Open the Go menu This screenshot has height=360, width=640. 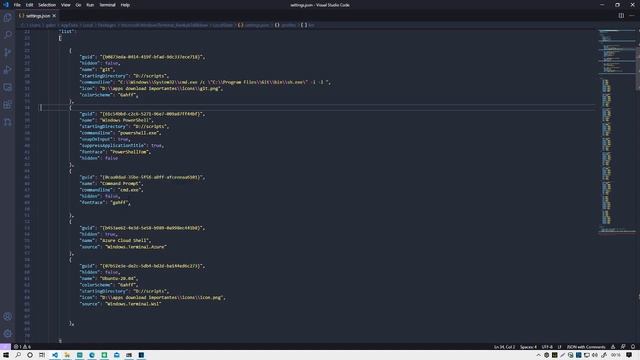[x=78, y=5]
